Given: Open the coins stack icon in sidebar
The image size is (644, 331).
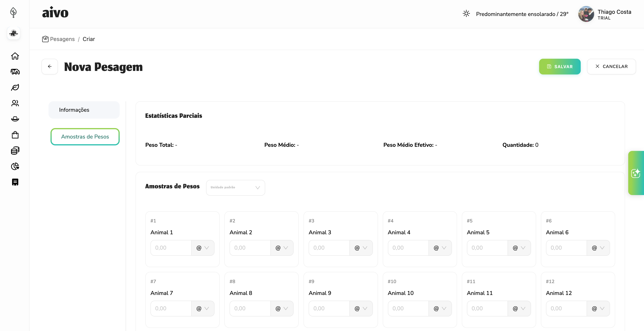Looking at the screenshot, I should 15,151.
